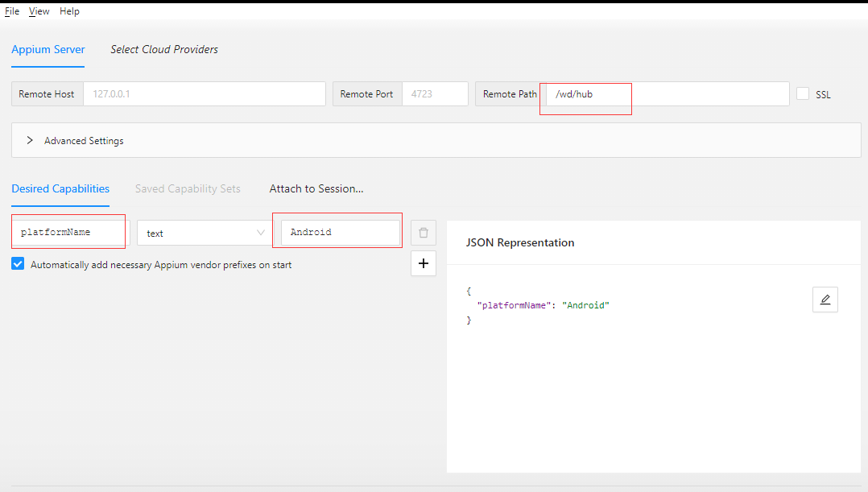The width and height of the screenshot is (868, 492).
Task: Enable the SSL checkbox
Action: click(x=803, y=94)
